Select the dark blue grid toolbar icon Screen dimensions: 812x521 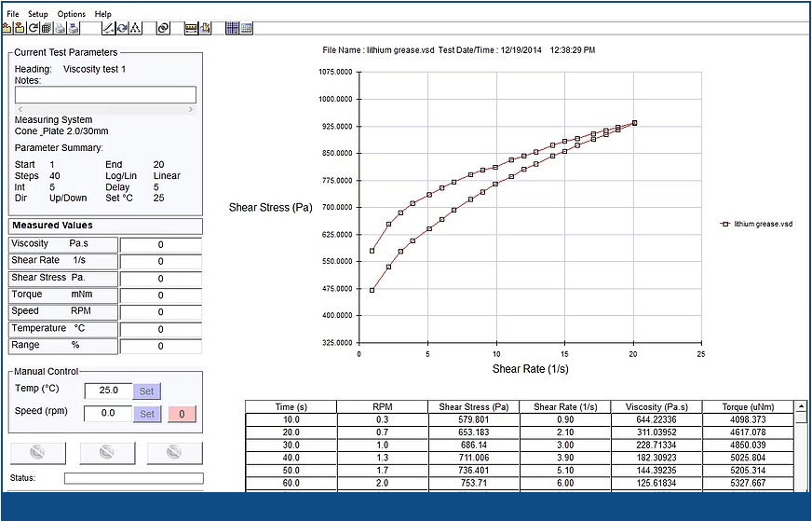(x=232, y=28)
